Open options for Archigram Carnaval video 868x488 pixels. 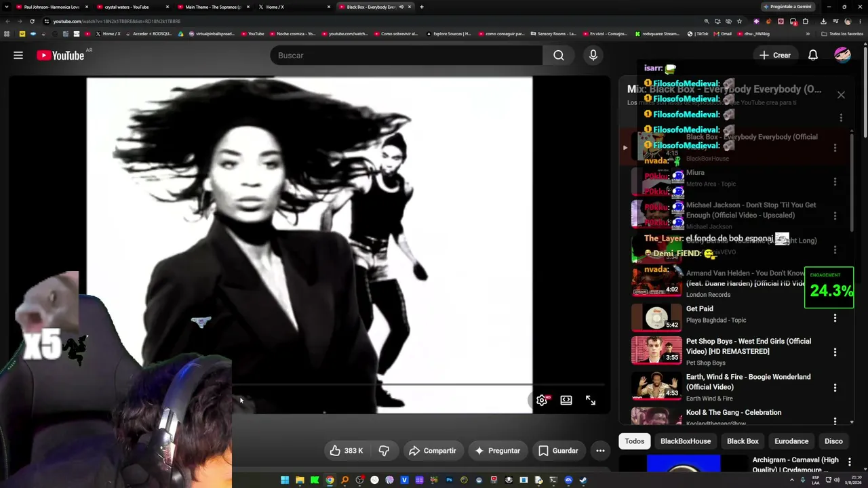click(849, 462)
